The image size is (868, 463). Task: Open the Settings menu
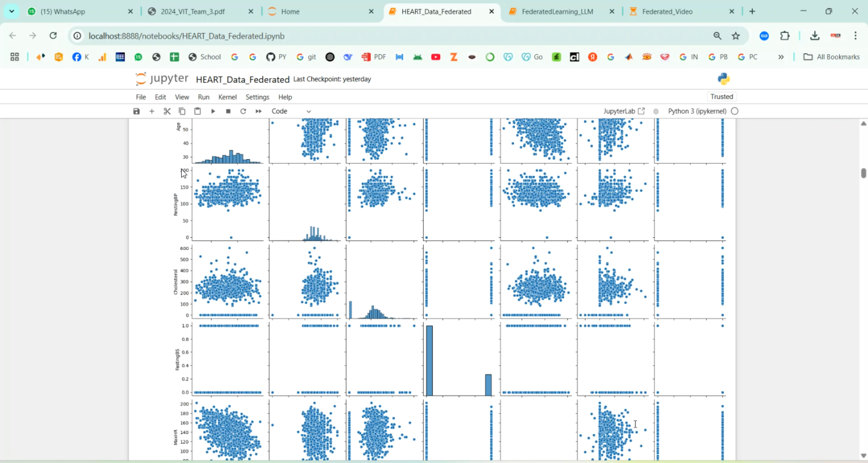(x=258, y=97)
